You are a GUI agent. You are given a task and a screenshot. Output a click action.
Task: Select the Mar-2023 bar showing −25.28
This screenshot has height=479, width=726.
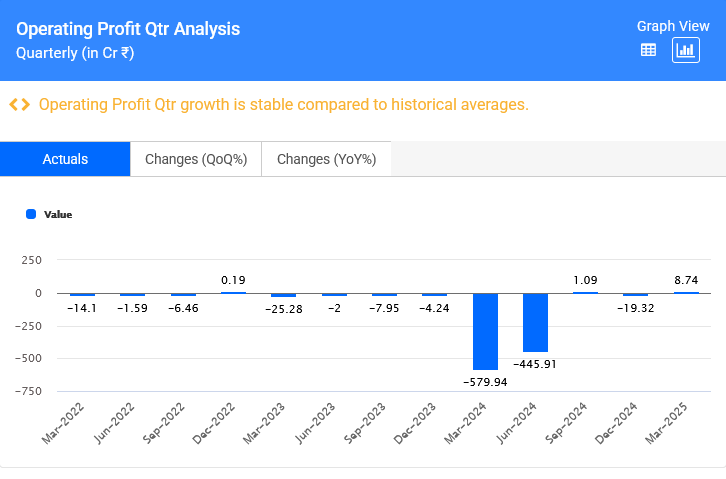[284, 295]
